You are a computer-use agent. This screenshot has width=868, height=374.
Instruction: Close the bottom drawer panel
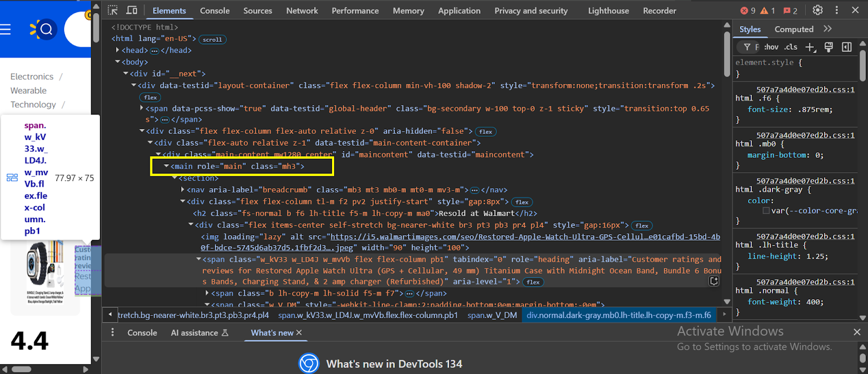[x=857, y=332]
